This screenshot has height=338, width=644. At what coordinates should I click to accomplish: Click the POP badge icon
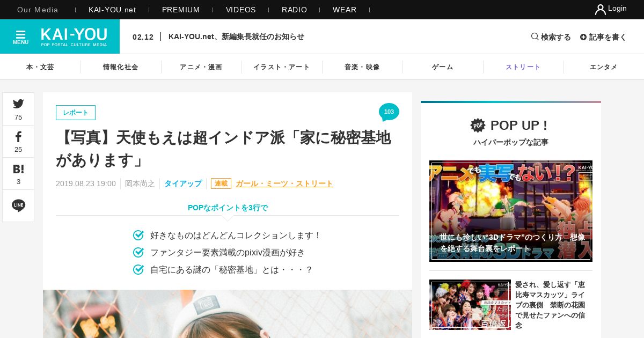point(478,125)
